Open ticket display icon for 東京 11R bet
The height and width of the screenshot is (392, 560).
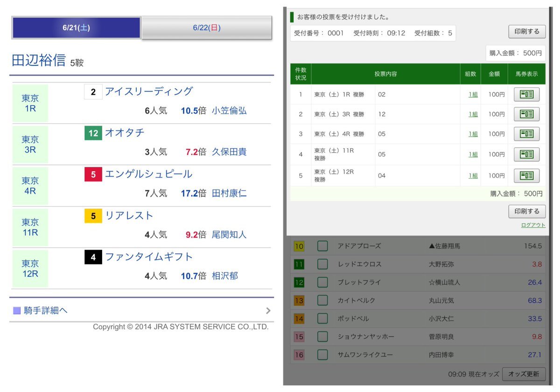coord(526,154)
